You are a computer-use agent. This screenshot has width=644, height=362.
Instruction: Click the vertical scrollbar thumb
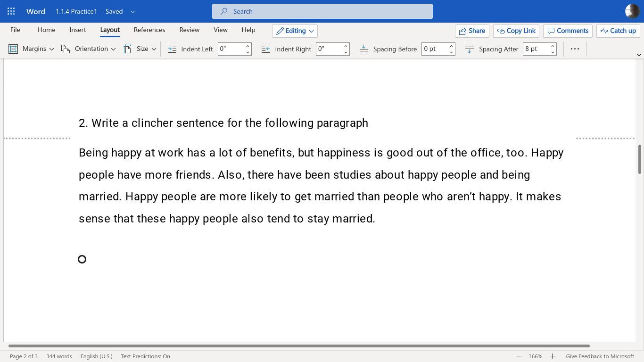point(640,159)
